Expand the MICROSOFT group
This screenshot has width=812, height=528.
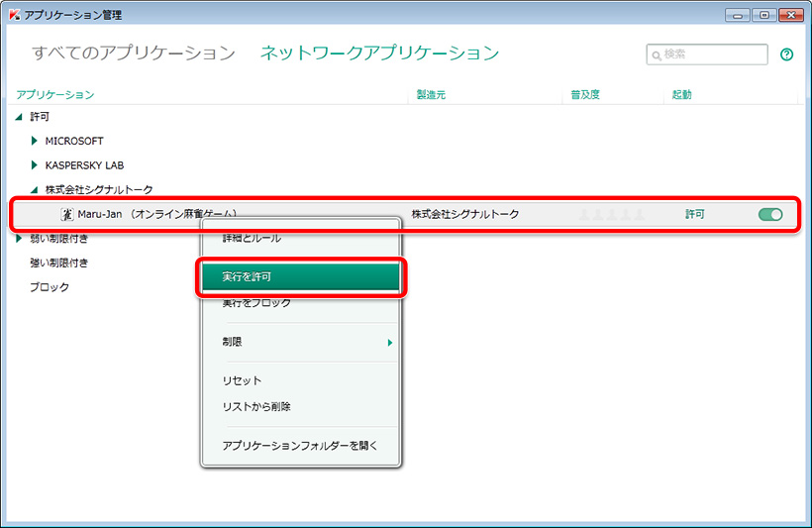coord(35,141)
